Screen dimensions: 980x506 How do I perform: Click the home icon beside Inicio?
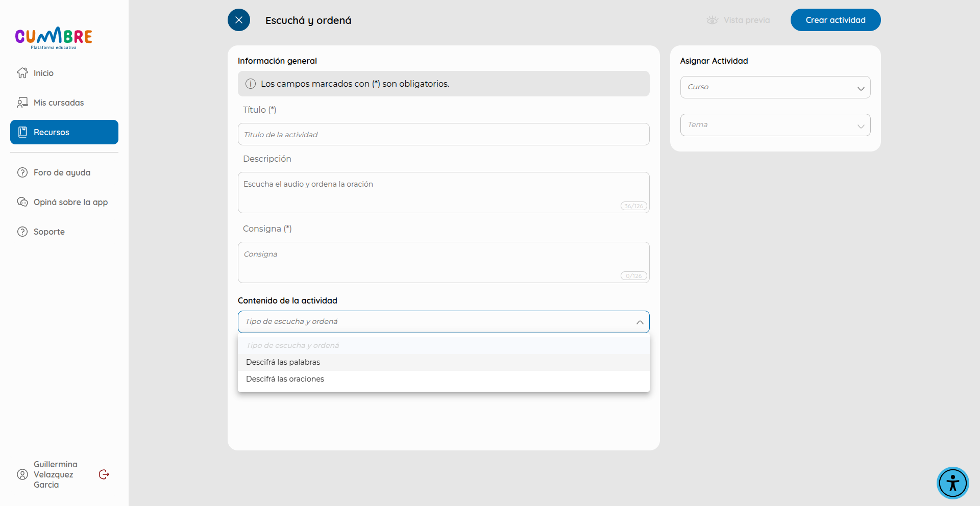point(22,73)
